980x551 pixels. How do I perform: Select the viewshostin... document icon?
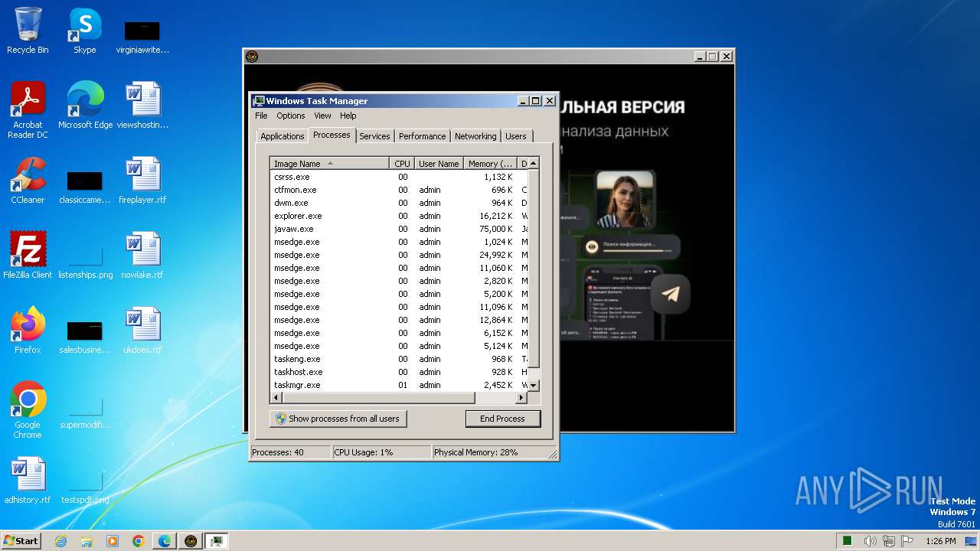pos(142,106)
